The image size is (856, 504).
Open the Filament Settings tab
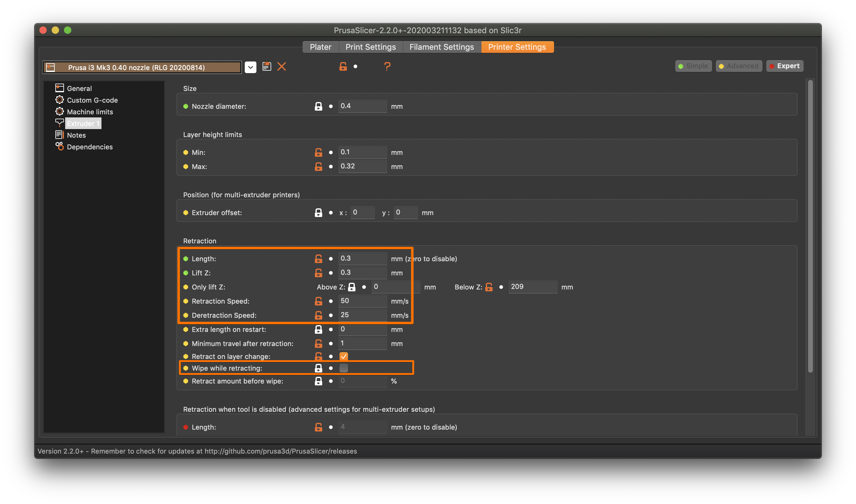pos(442,47)
